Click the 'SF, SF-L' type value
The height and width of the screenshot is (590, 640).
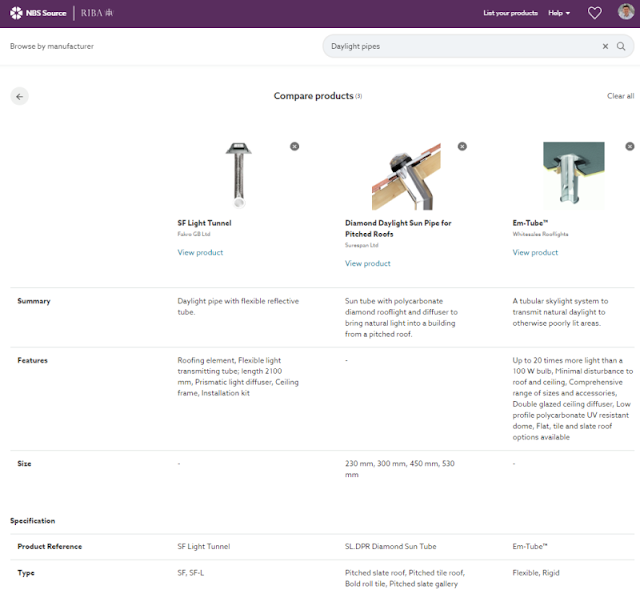pyautogui.click(x=191, y=573)
